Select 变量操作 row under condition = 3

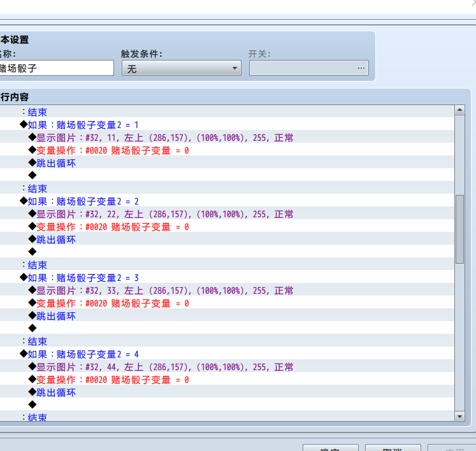coord(227,303)
